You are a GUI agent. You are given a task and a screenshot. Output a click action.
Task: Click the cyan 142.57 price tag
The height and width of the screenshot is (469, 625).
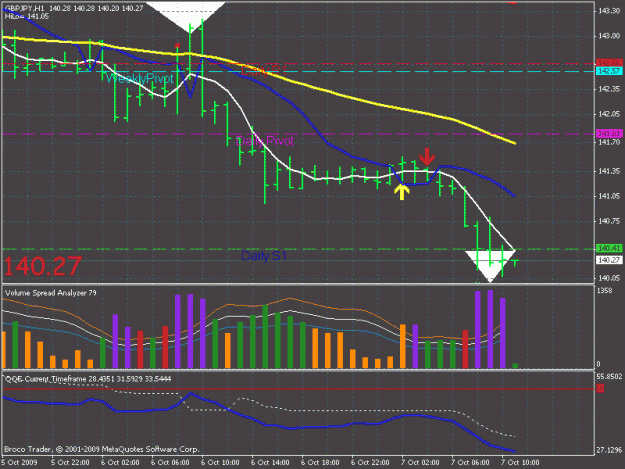coord(609,71)
